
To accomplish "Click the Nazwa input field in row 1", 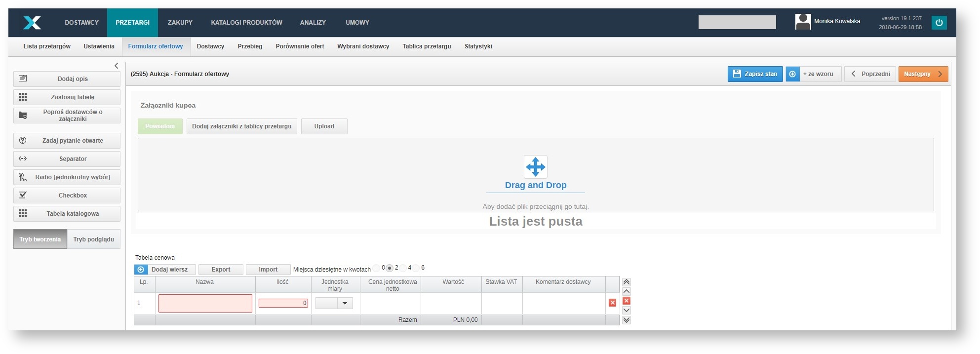I will tap(205, 303).
